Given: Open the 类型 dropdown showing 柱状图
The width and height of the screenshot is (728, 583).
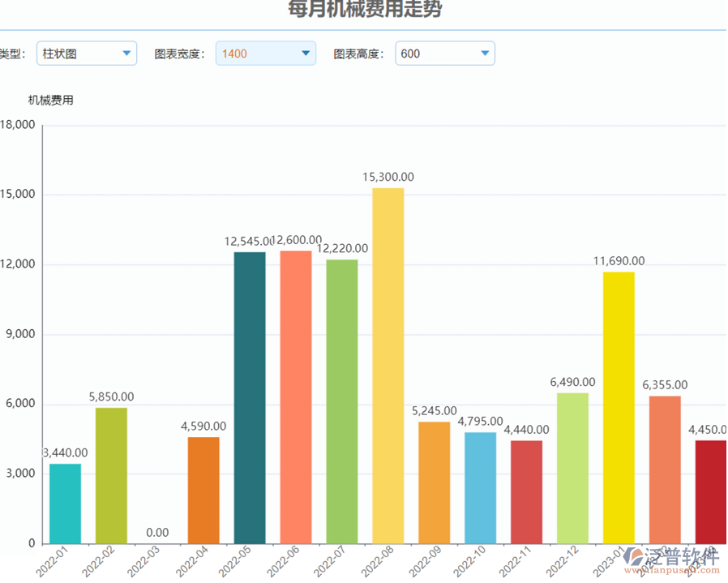Looking at the screenshot, I should click(x=86, y=53).
